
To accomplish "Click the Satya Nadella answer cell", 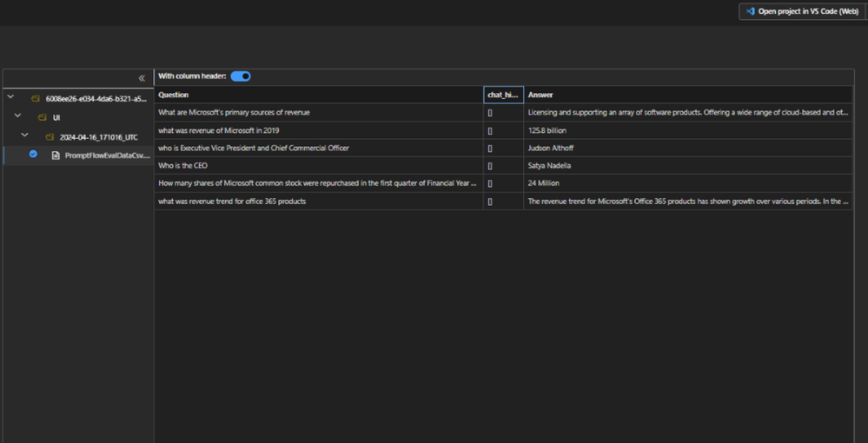I will coord(549,166).
